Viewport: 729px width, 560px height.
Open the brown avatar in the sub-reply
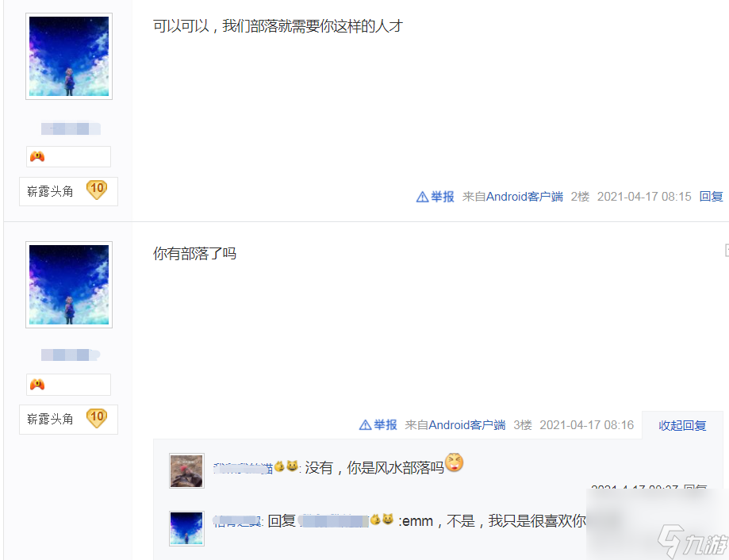(x=186, y=471)
